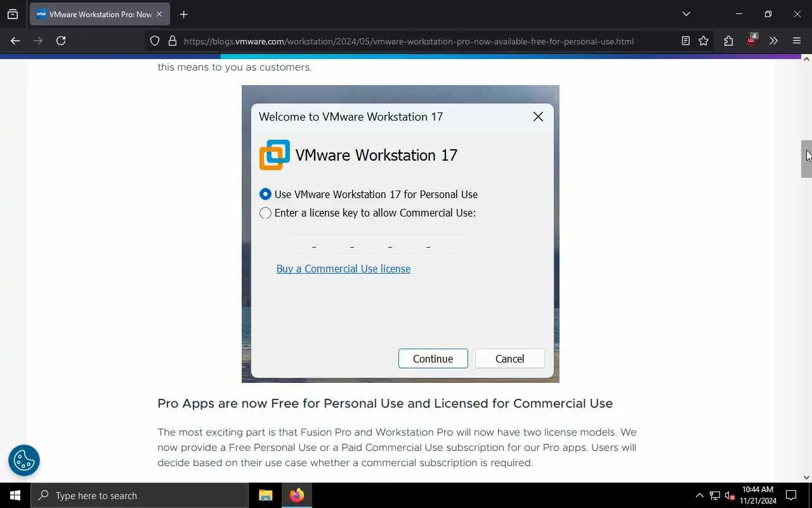Open uBlock Origin extension icon
Viewport: 812px width, 508px height.
[x=751, y=40]
